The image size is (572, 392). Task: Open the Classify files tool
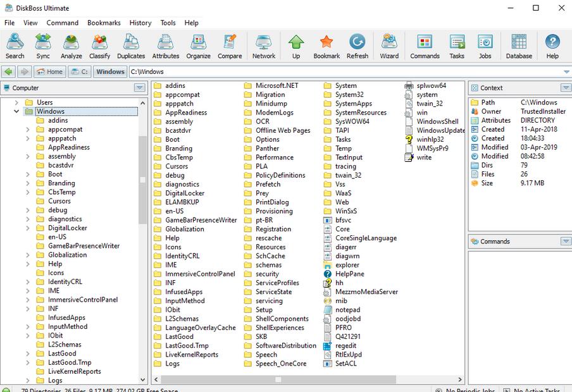[99, 46]
